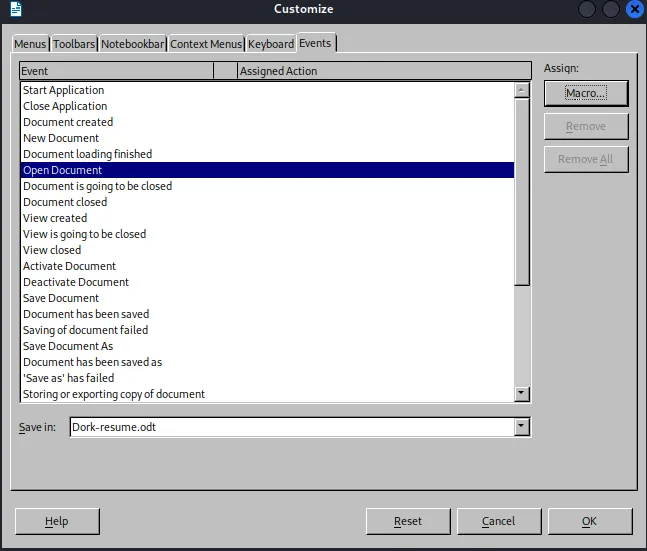The height and width of the screenshot is (551, 647).
Task: Open the Toolbars tab
Action: tap(74, 44)
